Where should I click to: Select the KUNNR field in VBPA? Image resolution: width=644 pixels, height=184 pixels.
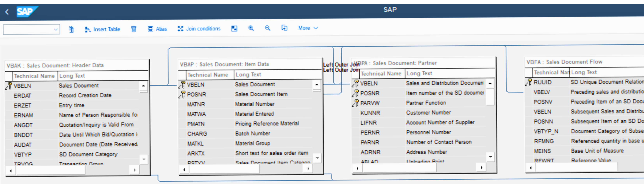point(370,113)
